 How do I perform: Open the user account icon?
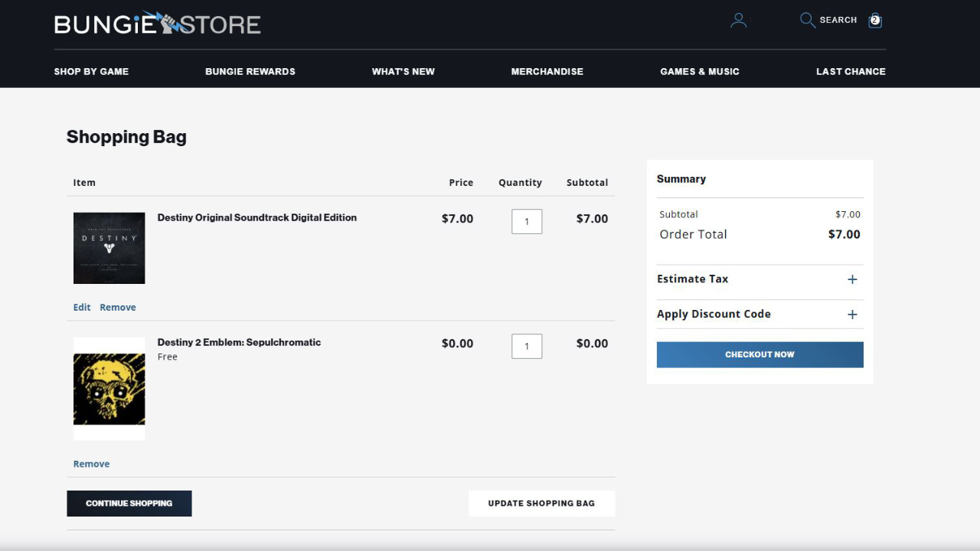pos(738,21)
